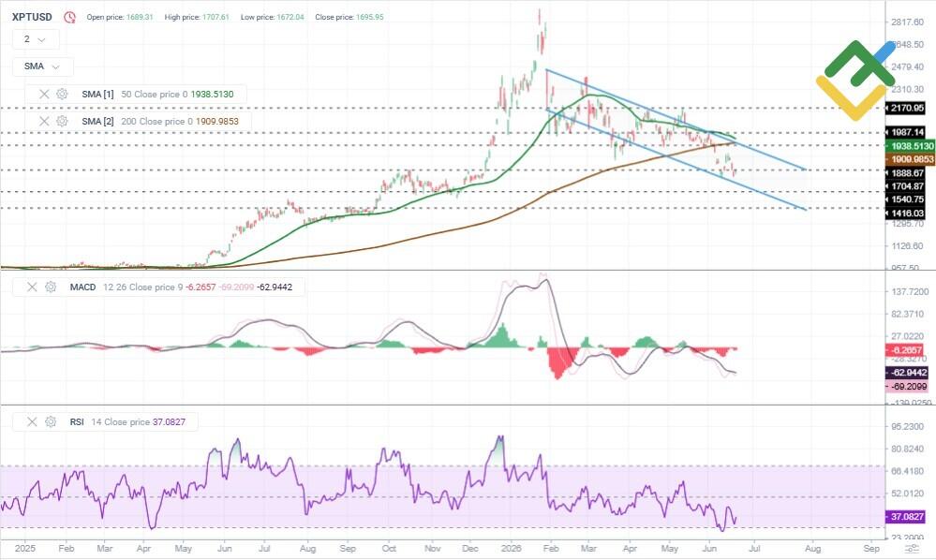The height and width of the screenshot is (560, 936).
Task: Click the Sep label at axis end
Action: (871, 548)
